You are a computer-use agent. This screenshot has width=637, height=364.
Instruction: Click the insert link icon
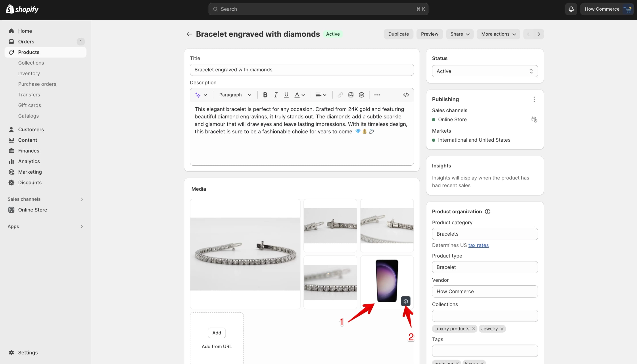(340, 95)
